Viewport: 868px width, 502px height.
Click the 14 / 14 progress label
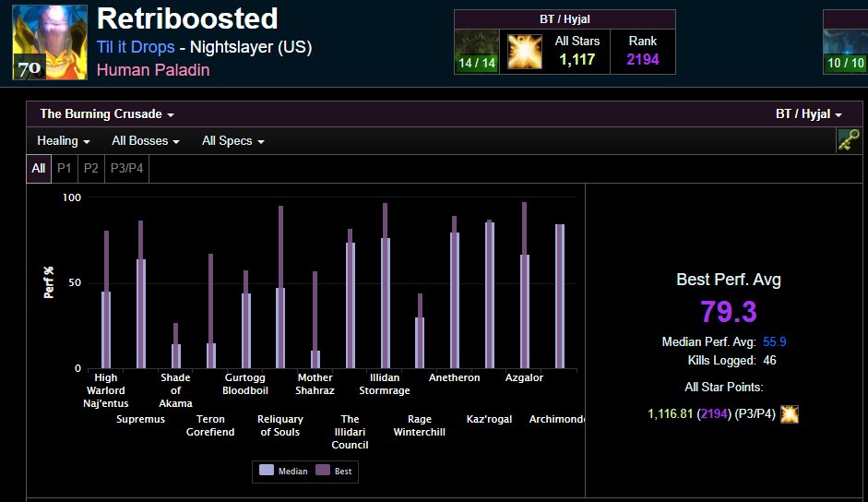[x=477, y=63]
